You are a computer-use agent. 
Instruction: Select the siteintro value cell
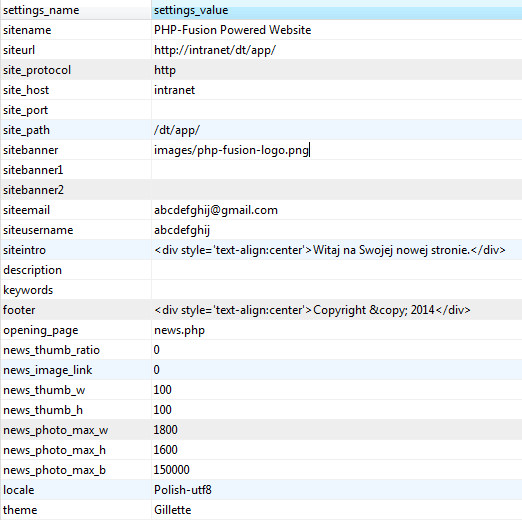pyautogui.click(x=337, y=250)
